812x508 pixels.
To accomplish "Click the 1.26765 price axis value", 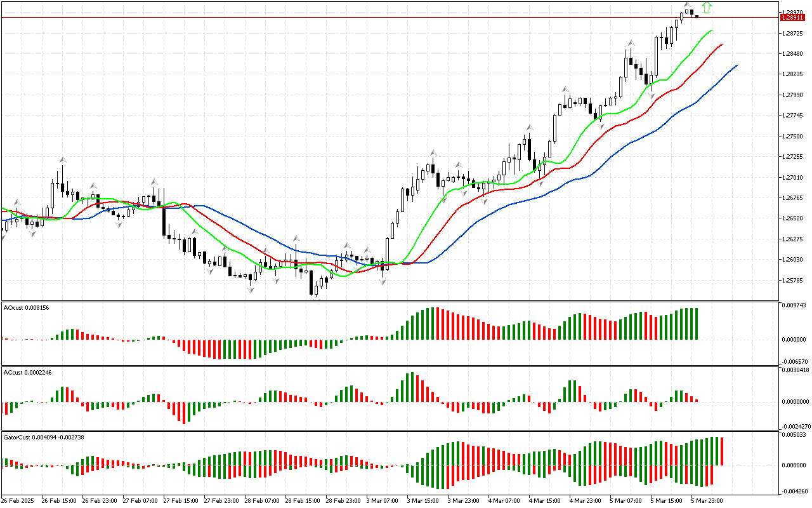I will point(794,198).
